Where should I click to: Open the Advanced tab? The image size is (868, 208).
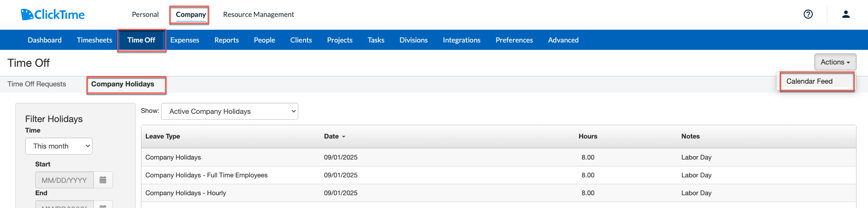tap(563, 40)
